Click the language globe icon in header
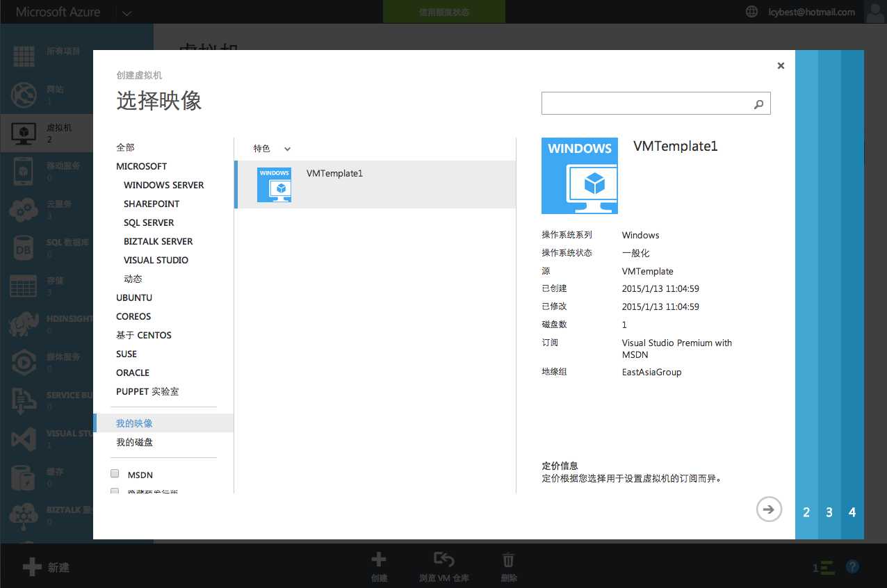 751,12
